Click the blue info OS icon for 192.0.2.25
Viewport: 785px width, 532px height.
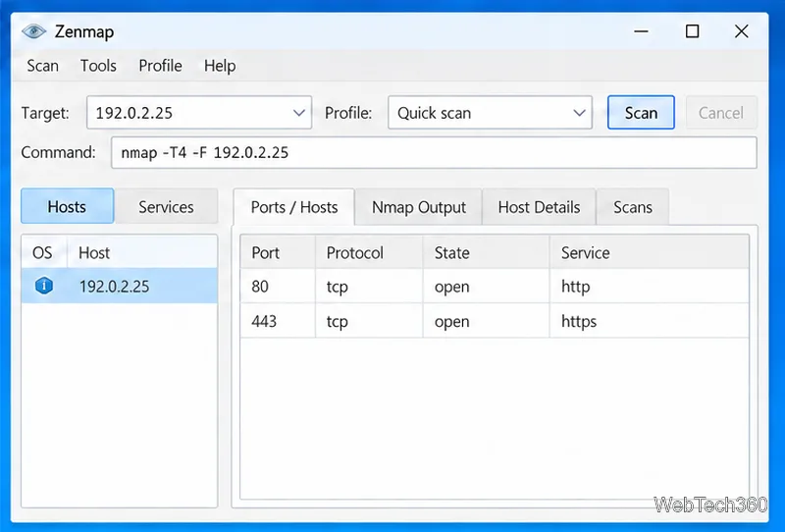click(x=44, y=286)
